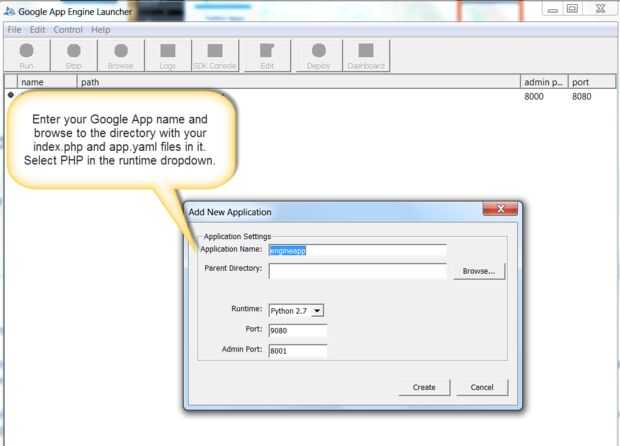
Task: Open the Logs toolbar icon
Action: click(x=168, y=55)
